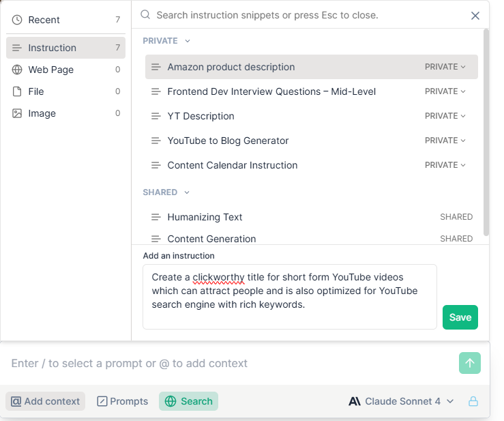The width and height of the screenshot is (504, 421).
Task: Click the snippet icon beside Content Calendar Instruction
Action: pos(156,165)
